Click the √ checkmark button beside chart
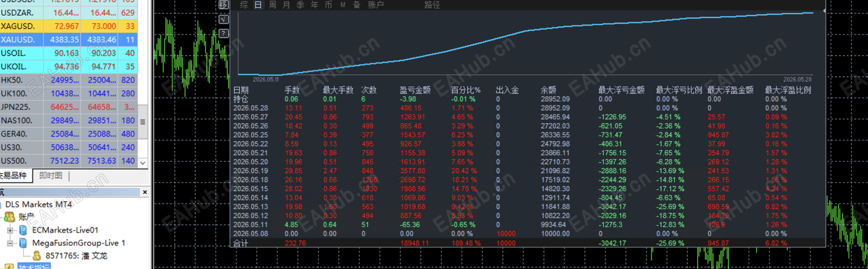868x269 pixels. [x=224, y=20]
